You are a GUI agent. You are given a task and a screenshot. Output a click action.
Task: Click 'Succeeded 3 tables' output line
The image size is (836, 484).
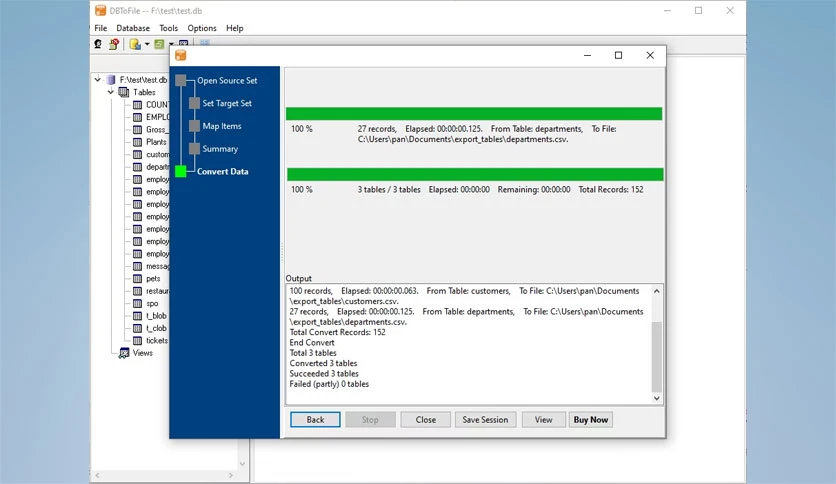[324, 374]
